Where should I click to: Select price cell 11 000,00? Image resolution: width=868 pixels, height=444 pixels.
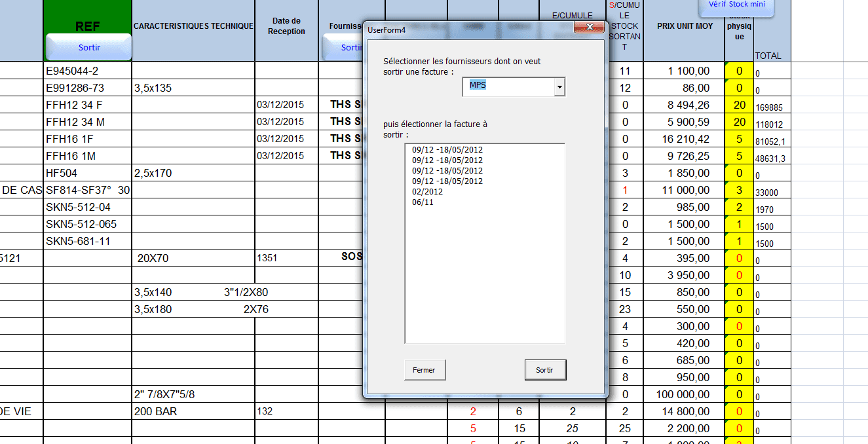[x=685, y=190]
